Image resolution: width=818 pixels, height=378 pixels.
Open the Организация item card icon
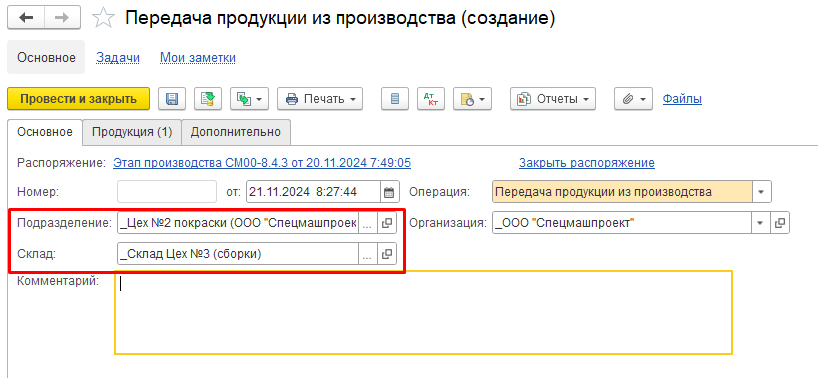pyautogui.click(x=780, y=223)
